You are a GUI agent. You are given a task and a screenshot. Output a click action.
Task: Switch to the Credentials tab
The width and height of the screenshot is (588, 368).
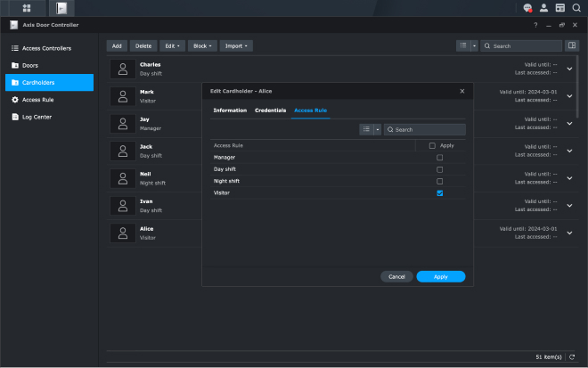270,110
